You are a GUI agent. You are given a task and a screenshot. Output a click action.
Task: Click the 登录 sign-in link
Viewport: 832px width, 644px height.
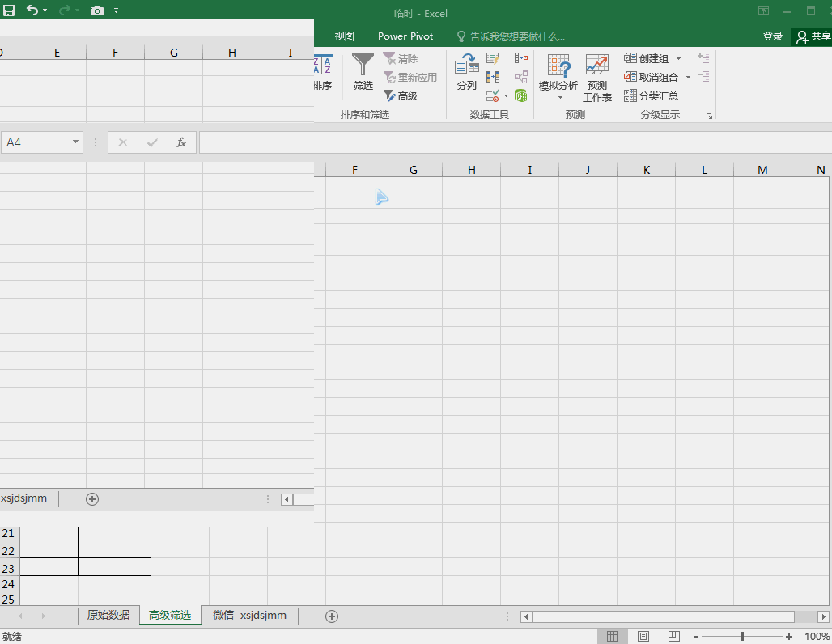(773, 36)
